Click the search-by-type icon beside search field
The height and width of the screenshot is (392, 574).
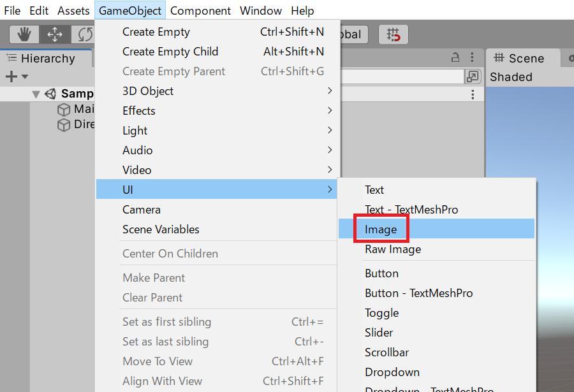coord(472,76)
